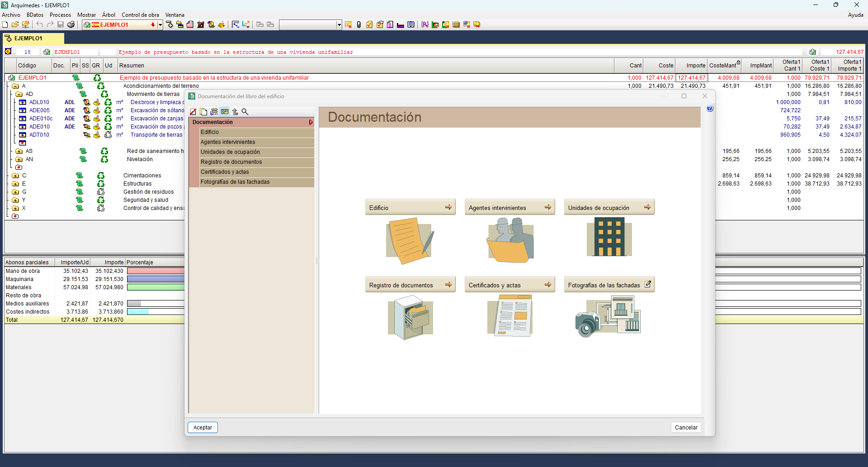Click the green recycle icon in row ADE010c

click(108, 119)
